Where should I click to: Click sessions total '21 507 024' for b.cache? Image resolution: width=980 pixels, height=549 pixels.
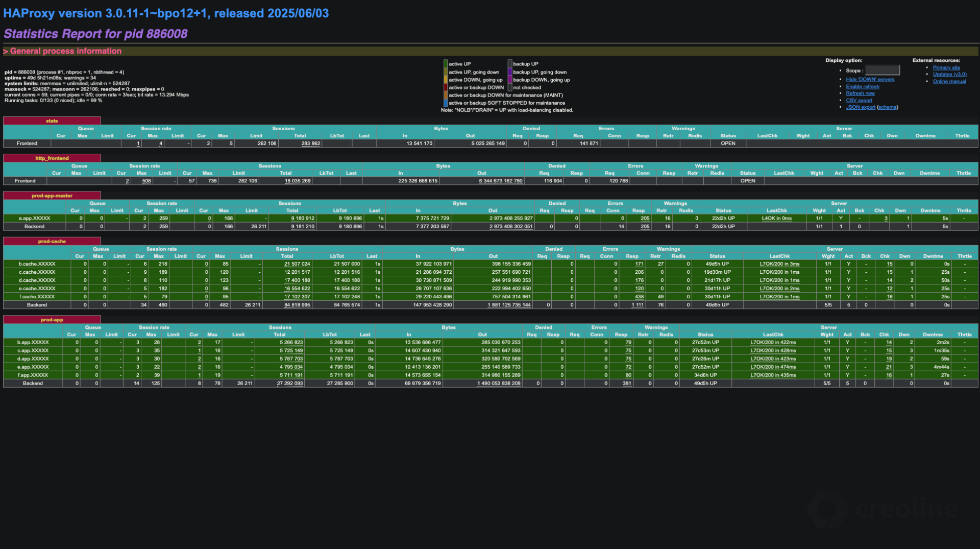click(x=297, y=264)
